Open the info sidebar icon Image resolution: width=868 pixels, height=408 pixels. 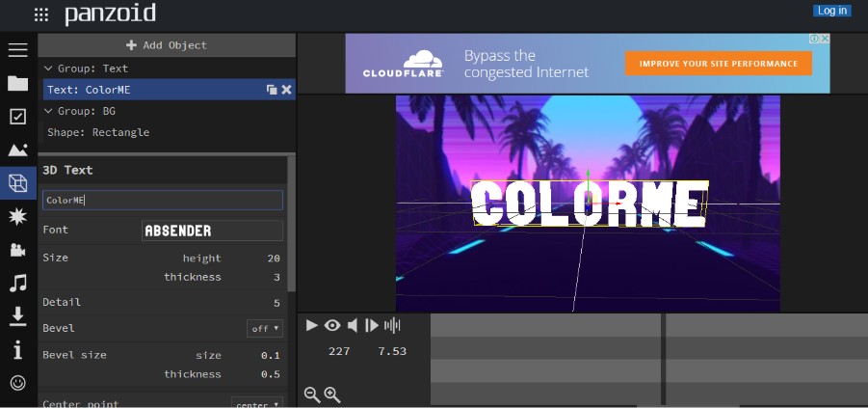[17, 350]
